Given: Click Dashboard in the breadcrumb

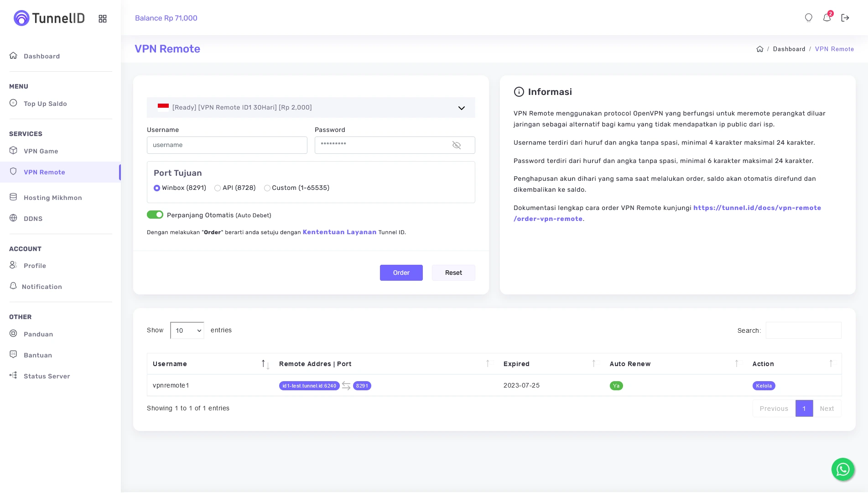Looking at the screenshot, I should [x=789, y=49].
